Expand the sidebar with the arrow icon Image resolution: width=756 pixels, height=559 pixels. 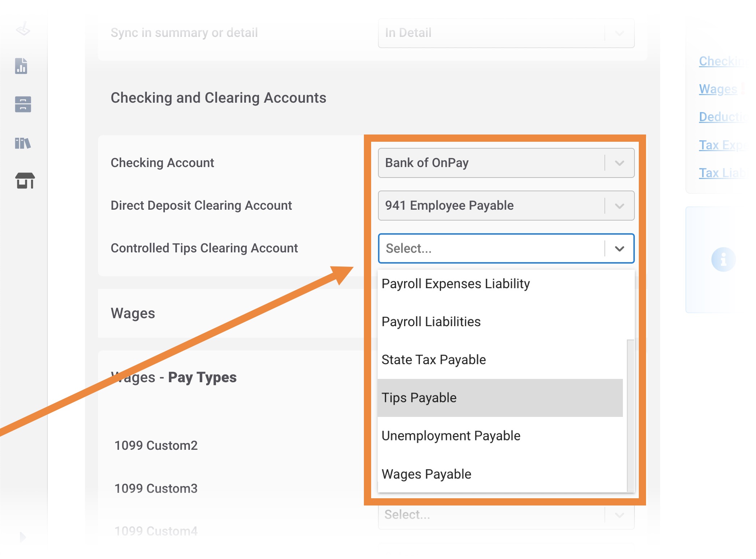point(23,537)
